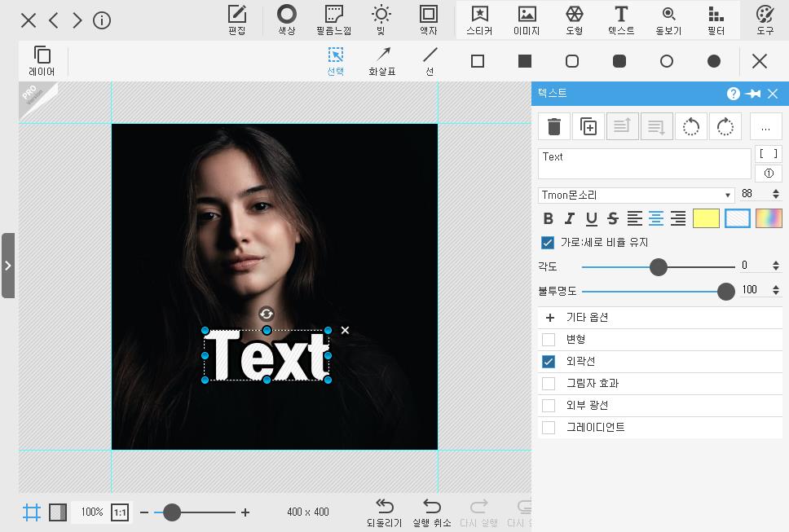Open the Tmon몬소리 font dropdown
Image resolution: width=789 pixels, height=532 pixels.
[636, 195]
